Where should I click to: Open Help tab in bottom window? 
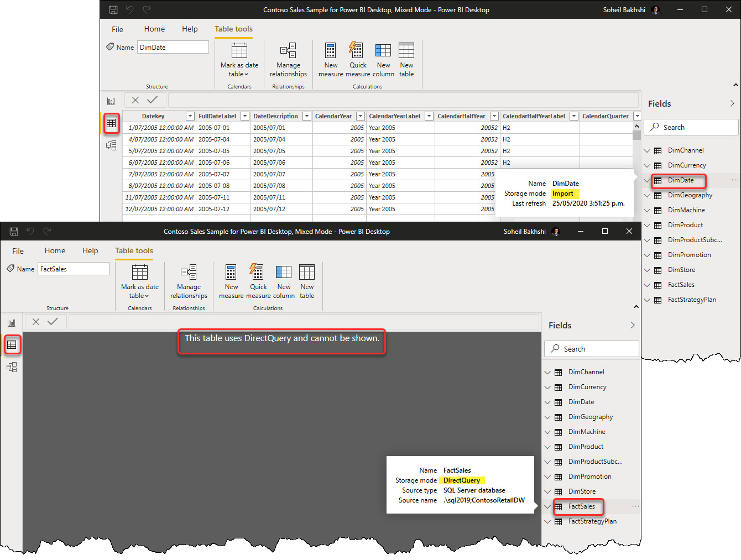click(x=90, y=250)
